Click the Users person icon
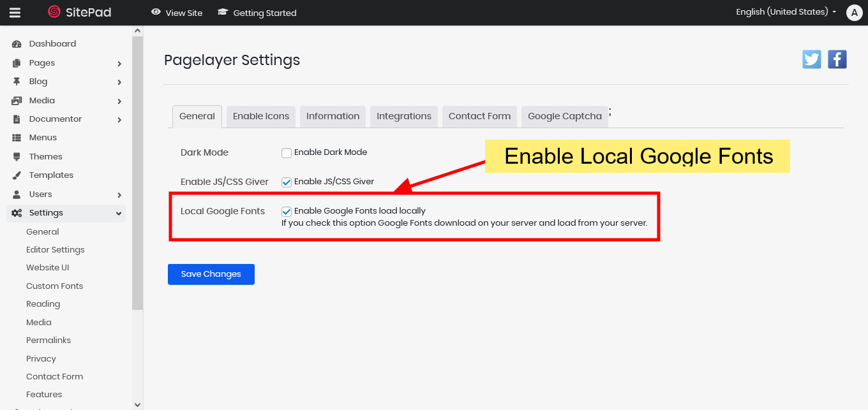This screenshot has height=410, width=868. click(17, 194)
